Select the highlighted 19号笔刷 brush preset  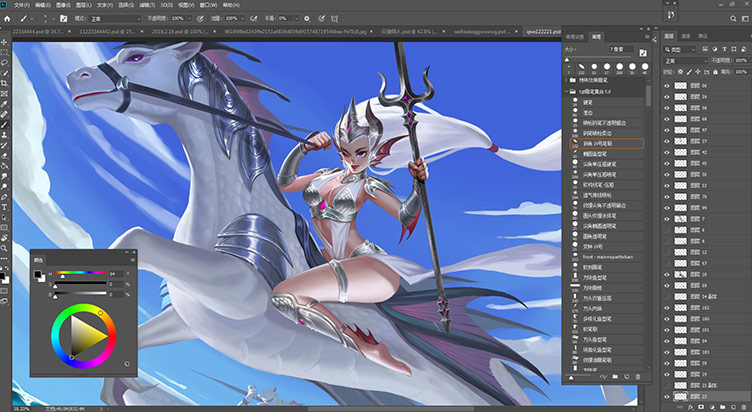click(x=607, y=143)
